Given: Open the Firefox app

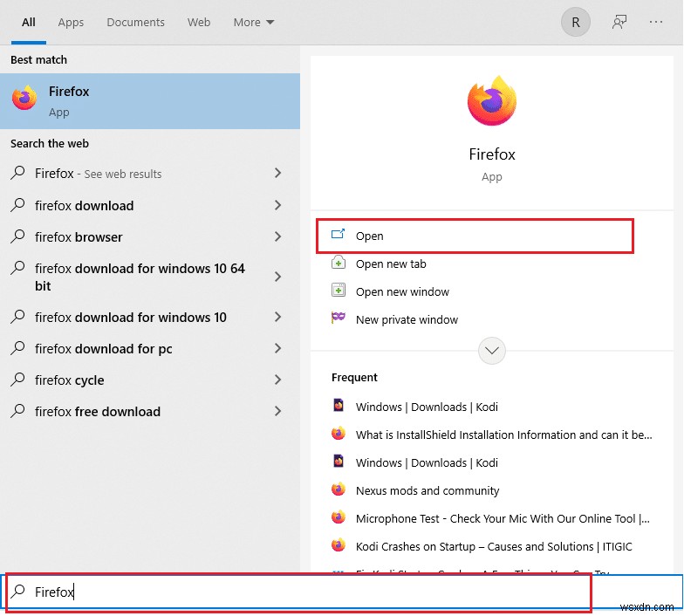Looking at the screenshot, I should point(369,236).
